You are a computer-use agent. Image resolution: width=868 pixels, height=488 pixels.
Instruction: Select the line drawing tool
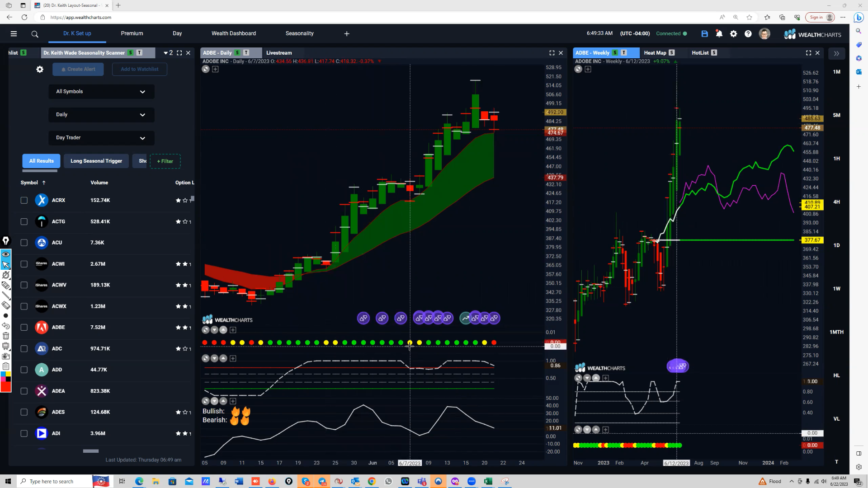[6, 296]
